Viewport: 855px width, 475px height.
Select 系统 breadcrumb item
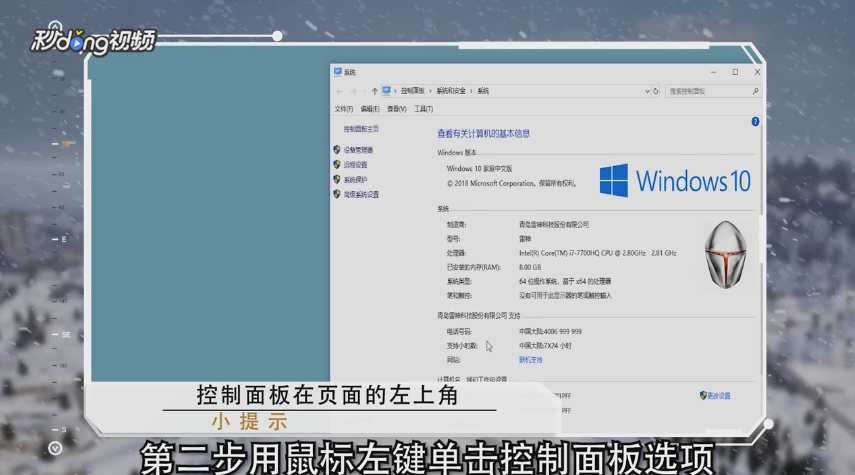click(483, 91)
